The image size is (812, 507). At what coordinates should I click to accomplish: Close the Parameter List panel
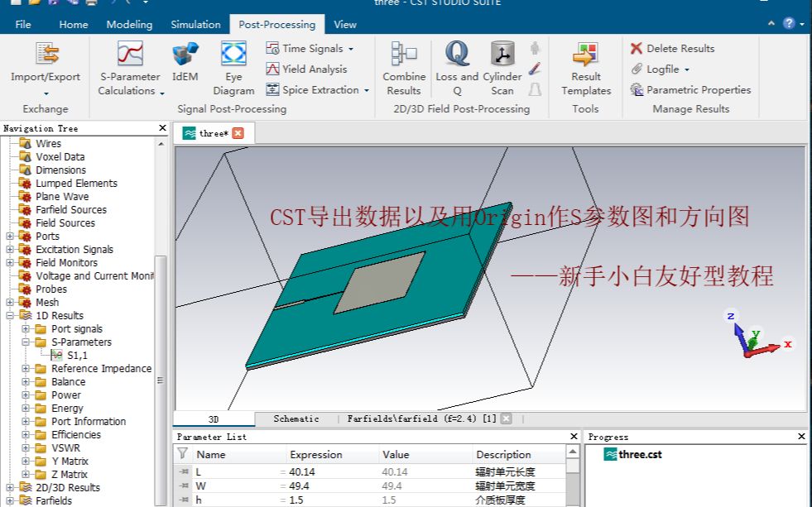pos(574,437)
